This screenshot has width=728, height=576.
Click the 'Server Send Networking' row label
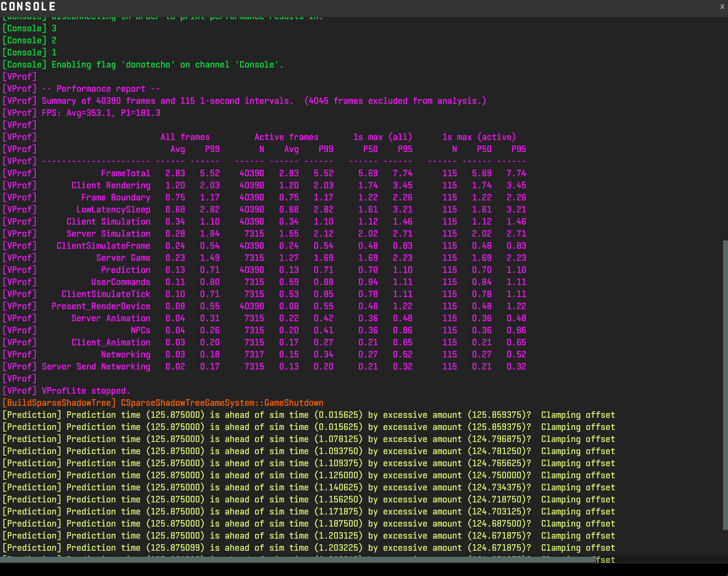click(x=96, y=367)
